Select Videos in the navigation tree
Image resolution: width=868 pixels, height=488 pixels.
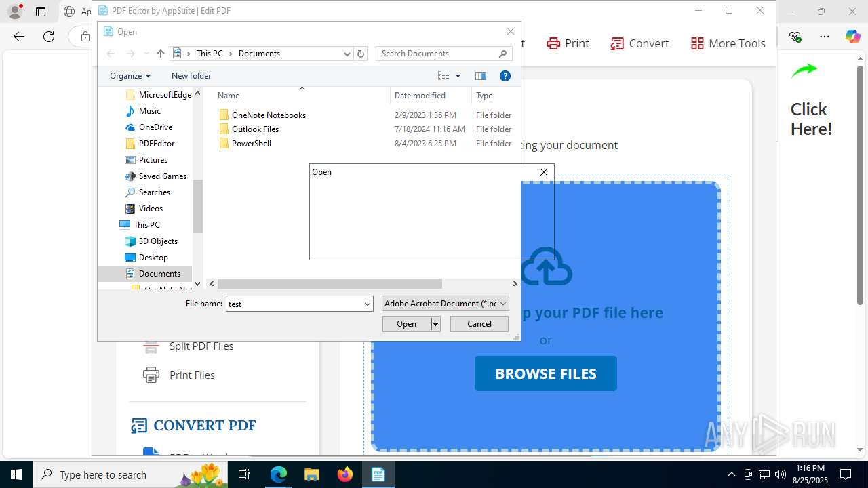[151, 209]
